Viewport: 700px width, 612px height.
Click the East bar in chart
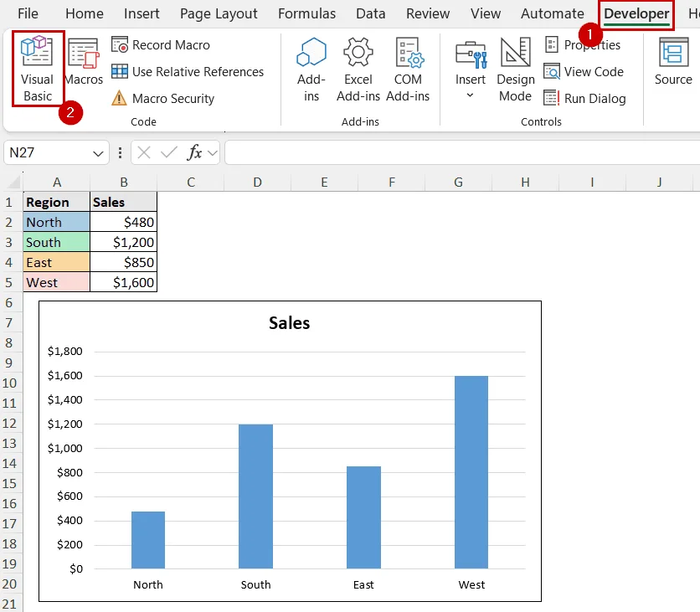point(364,517)
